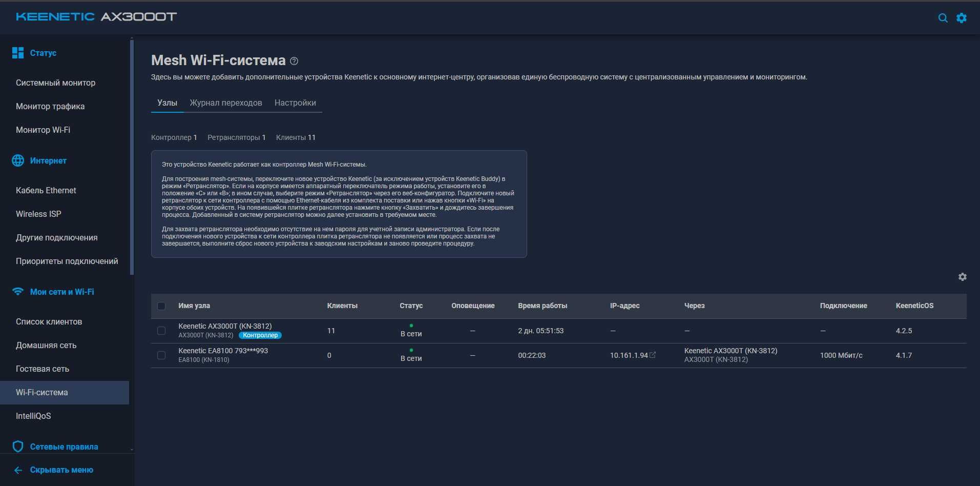Click uptime value 2 дн. 05:51:53

click(540, 331)
